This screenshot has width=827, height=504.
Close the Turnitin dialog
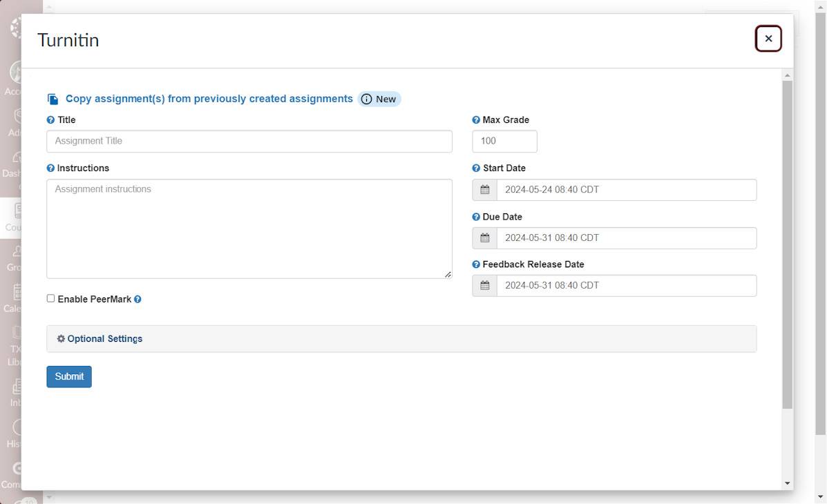tap(768, 39)
